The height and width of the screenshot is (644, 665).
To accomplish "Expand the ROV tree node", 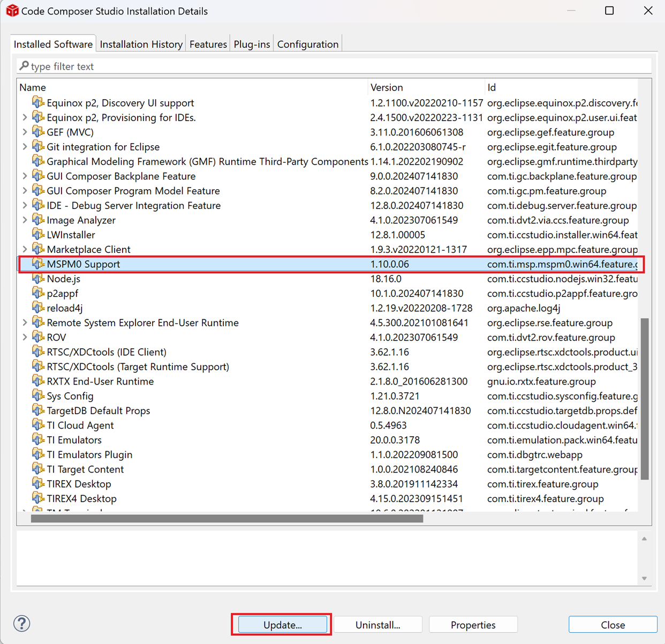I will pos(25,337).
